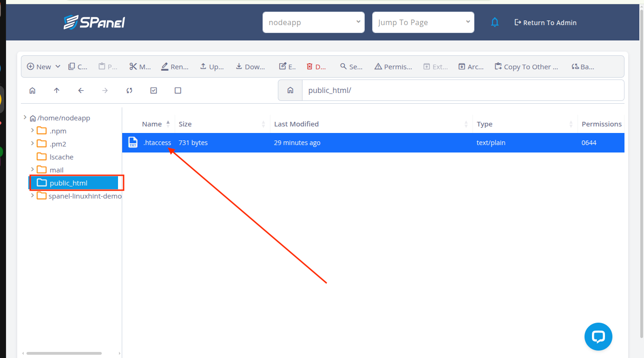Viewport: 644px width, 358px height.
Task: Click the home icon beside path field
Action: (290, 90)
